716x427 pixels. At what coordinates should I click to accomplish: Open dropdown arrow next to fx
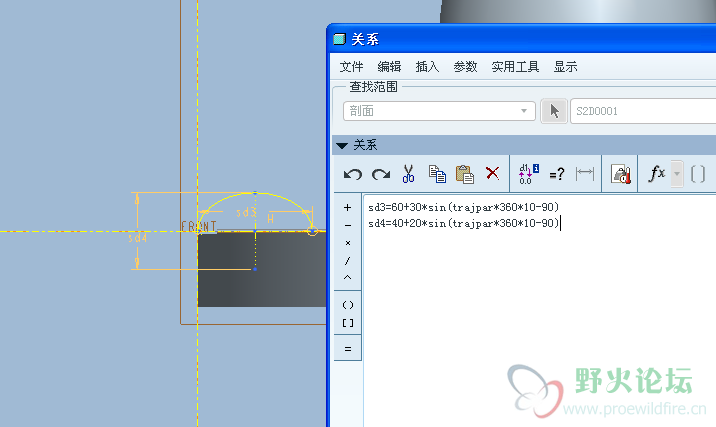coord(677,174)
